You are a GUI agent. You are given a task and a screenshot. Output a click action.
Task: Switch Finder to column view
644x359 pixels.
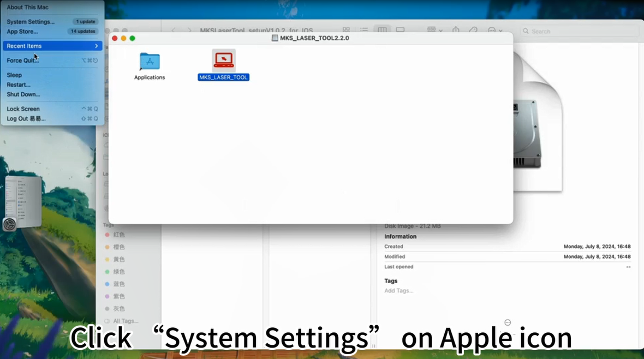(x=382, y=30)
